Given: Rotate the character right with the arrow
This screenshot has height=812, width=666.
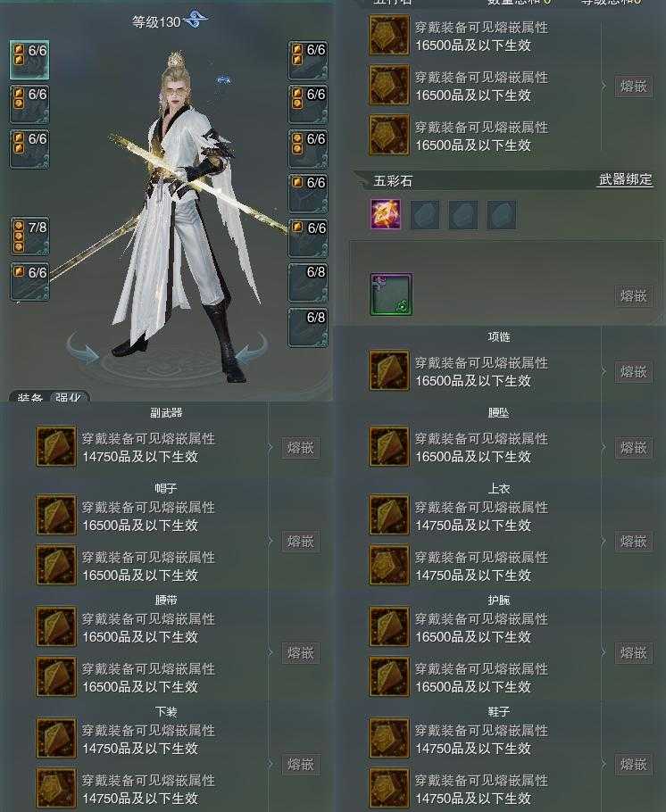Looking at the screenshot, I should pos(252,349).
